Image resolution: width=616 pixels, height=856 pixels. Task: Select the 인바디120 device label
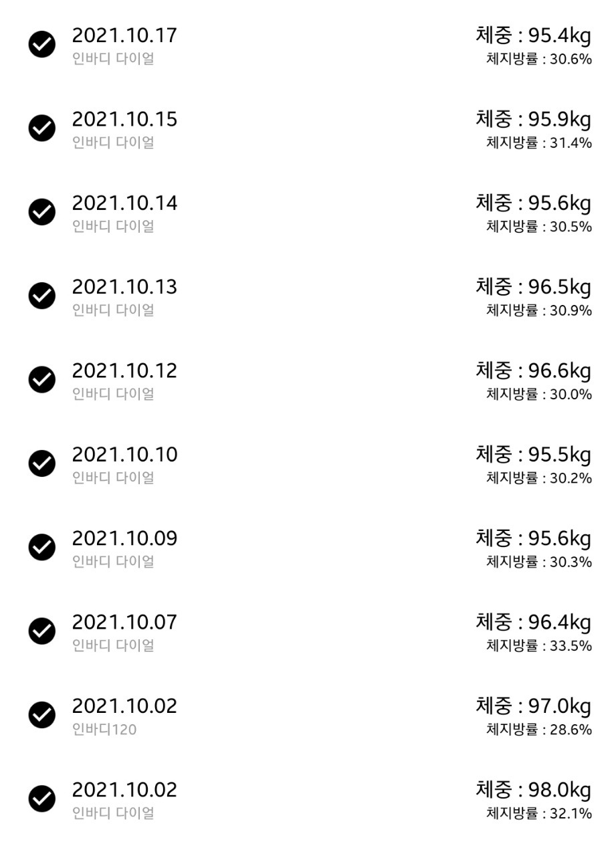coord(104,730)
